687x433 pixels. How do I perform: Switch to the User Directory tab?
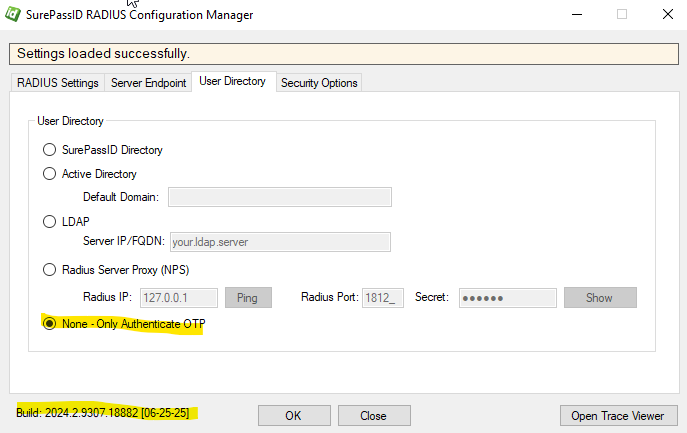click(233, 81)
